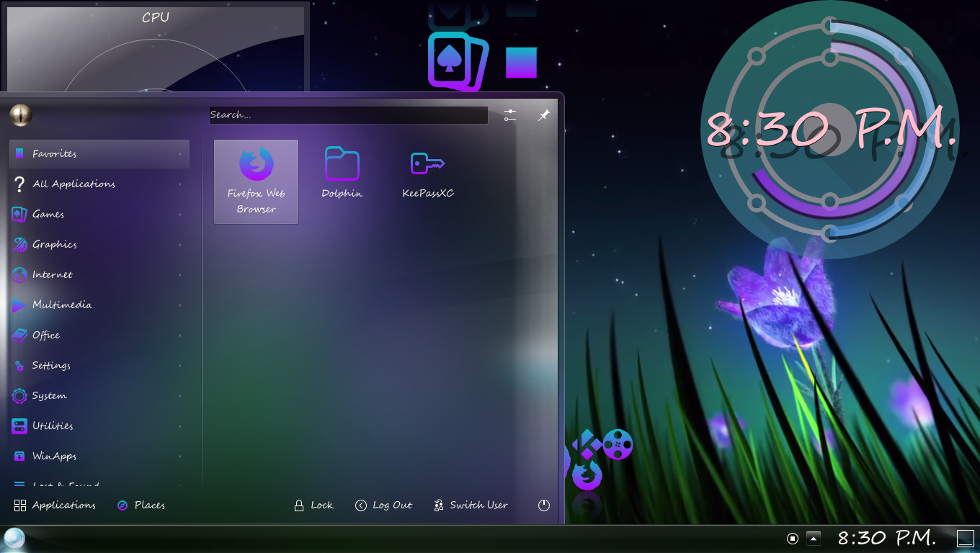Viewport: 980px width, 553px height.
Task: Open the launcher configure sliders icon
Action: coord(510,115)
